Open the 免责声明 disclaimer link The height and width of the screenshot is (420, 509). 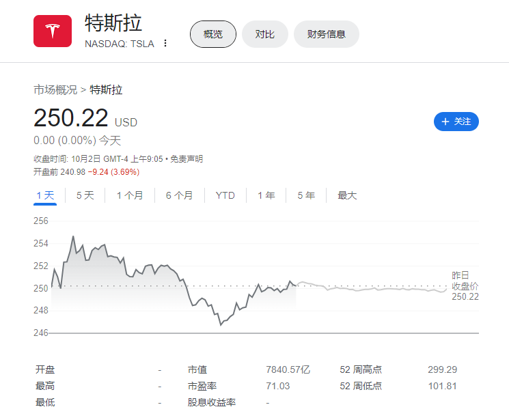point(187,159)
